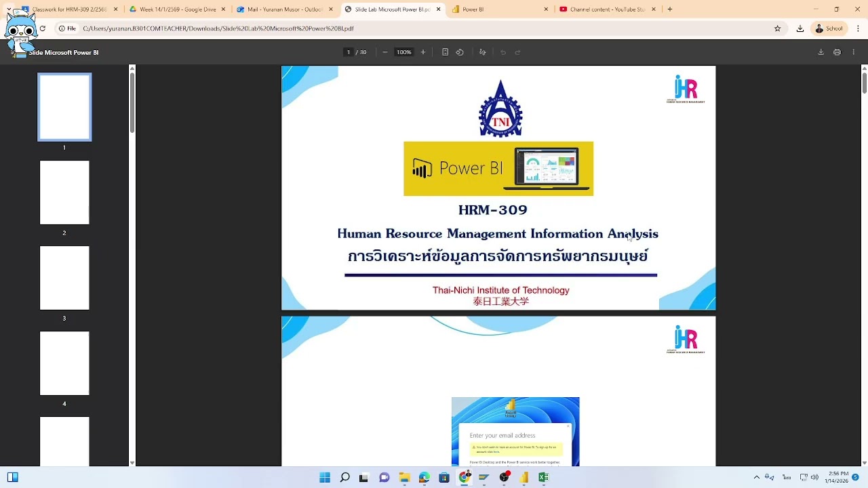This screenshot has width=868, height=488.
Task: Select page 3 thumbnail
Action: coord(64,278)
